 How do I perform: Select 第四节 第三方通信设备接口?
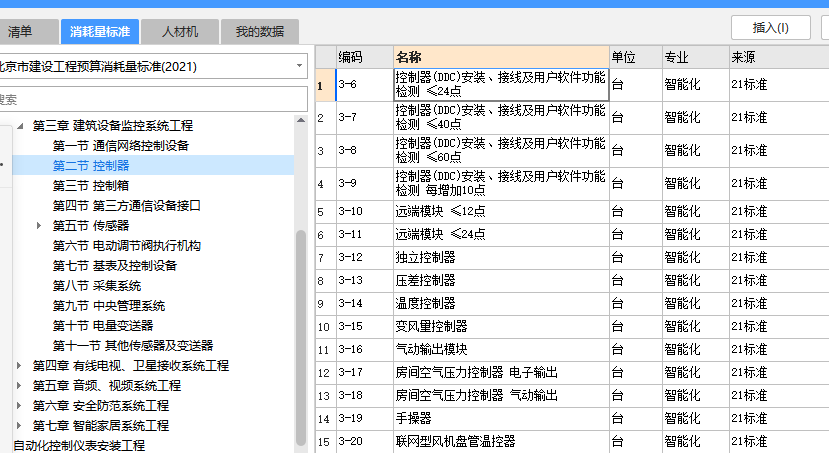(127, 206)
